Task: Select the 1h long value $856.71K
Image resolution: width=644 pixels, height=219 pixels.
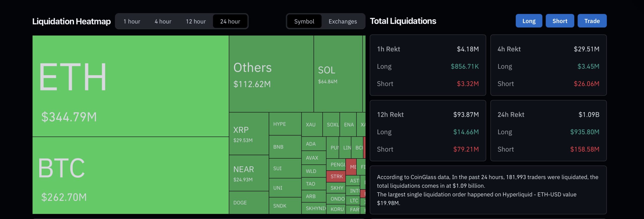Action: click(465, 66)
